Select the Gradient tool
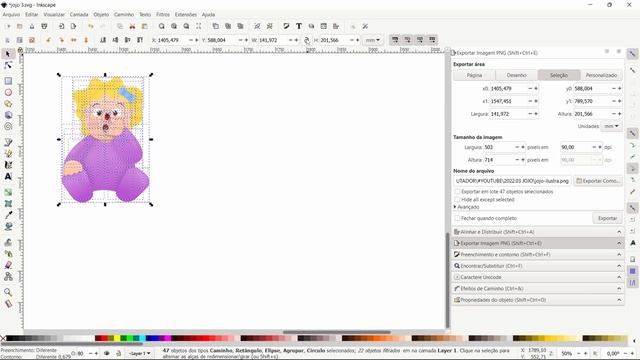640x360 pixels. [8, 192]
